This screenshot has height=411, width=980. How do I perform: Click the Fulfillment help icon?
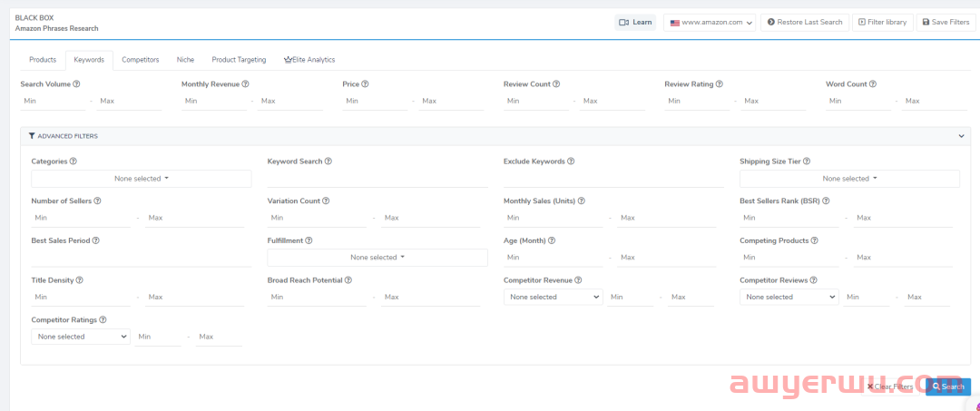point(309,240)
